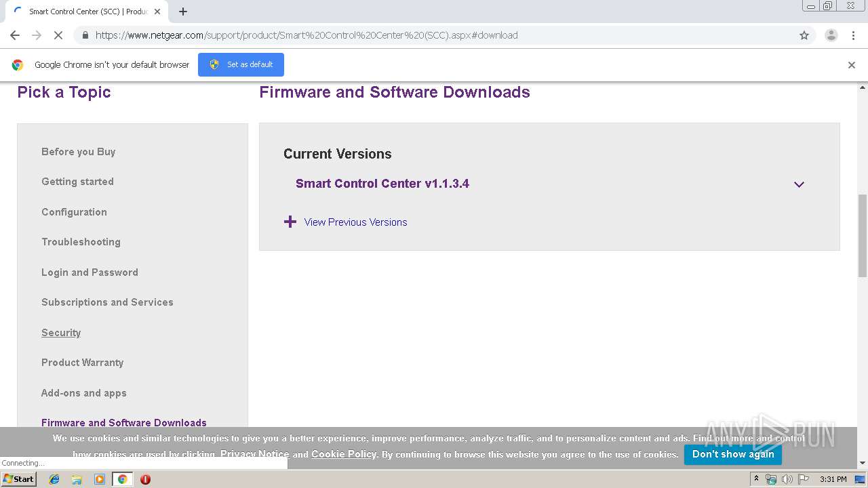Click the Current Versions heading

[338, 154]
